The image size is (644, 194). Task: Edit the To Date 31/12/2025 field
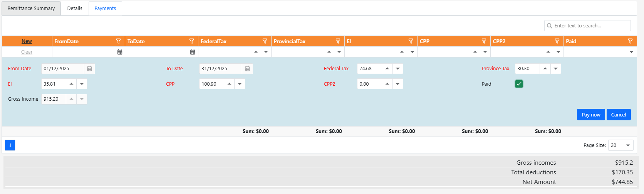pyautogui.click(x=220, y=69)
